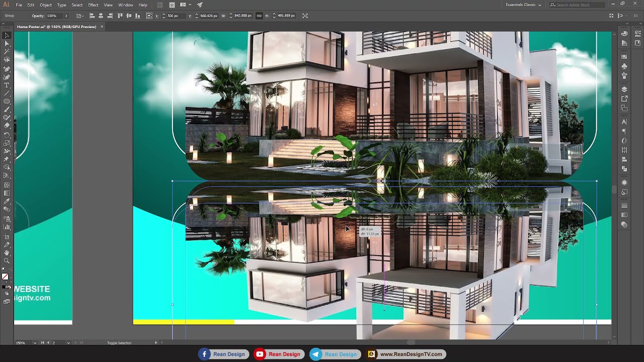Go to next artboard in status bar
Viewport: 644px width, 362px height.
[75, 343]
